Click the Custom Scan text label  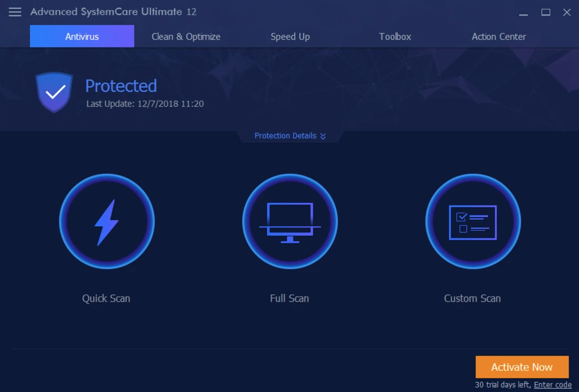(473, 298)
